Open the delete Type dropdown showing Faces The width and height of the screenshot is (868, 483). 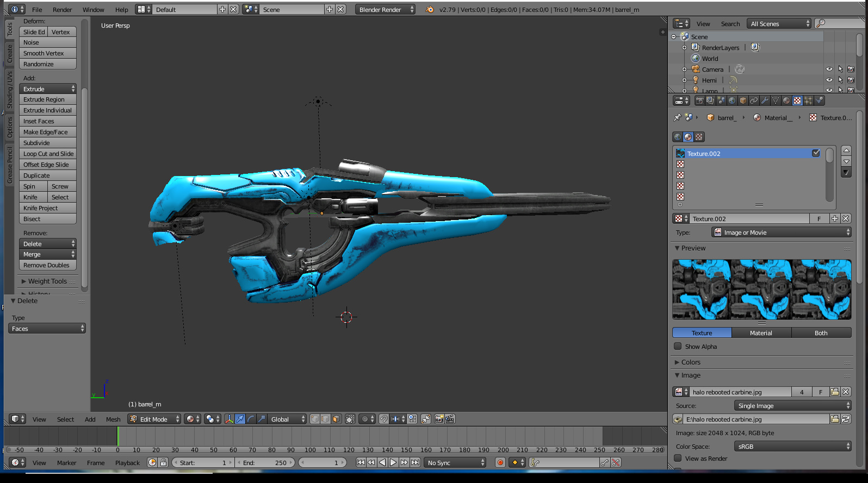(47, 328)
